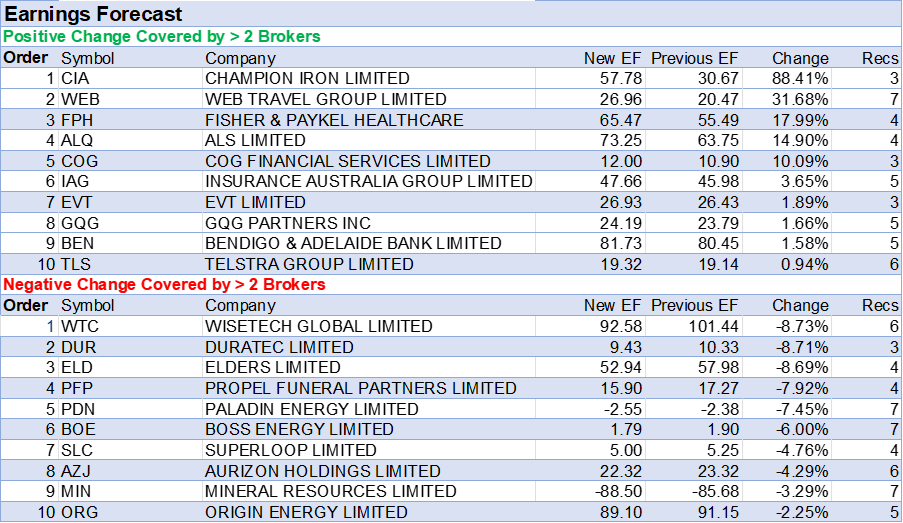The image size is (903, 523).
Task: Click the Origin Energy Limited cell
Action: click(x=306, y=512)
